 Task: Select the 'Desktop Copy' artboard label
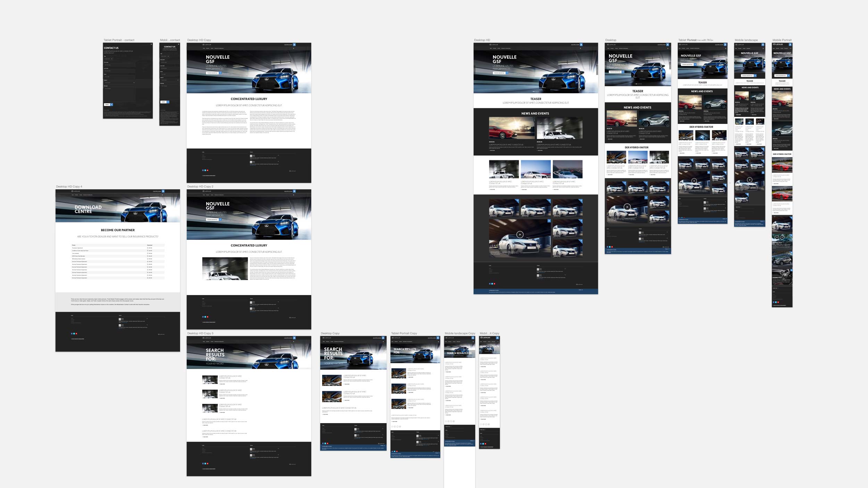point(330,333)
